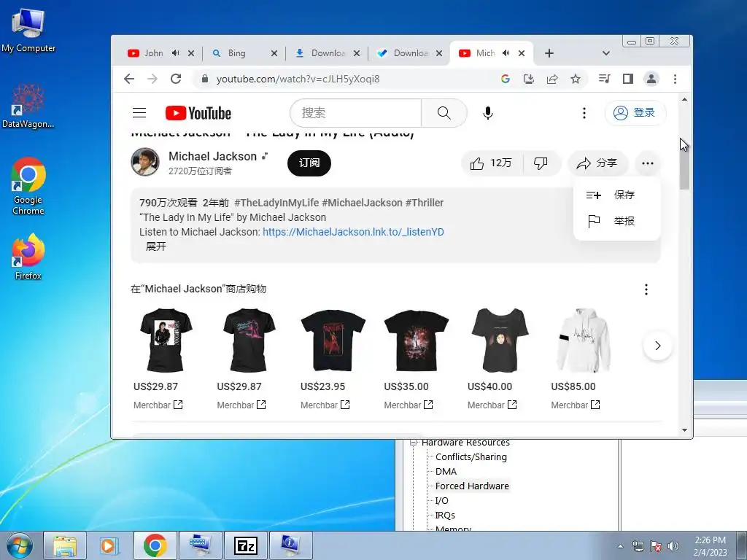Click the address bar URL

298,79
